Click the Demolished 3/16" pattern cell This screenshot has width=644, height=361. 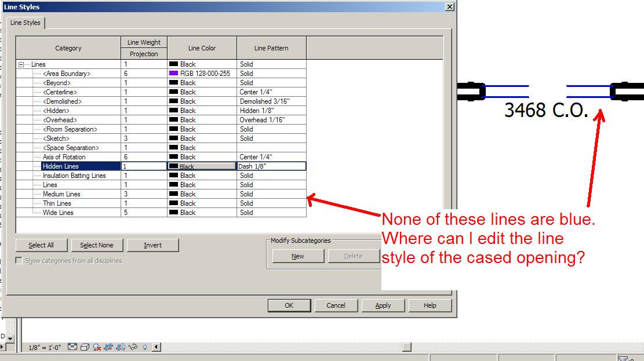[271, 101]
